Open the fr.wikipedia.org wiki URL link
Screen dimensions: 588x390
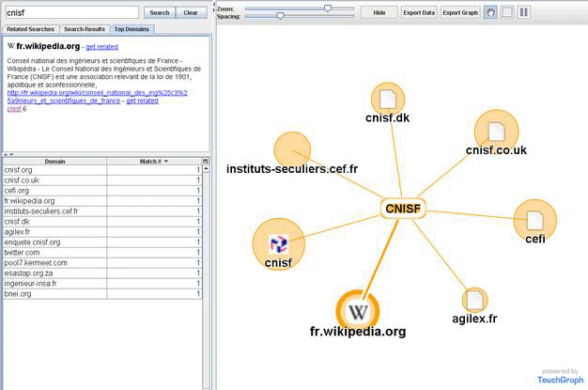(97, 97)
